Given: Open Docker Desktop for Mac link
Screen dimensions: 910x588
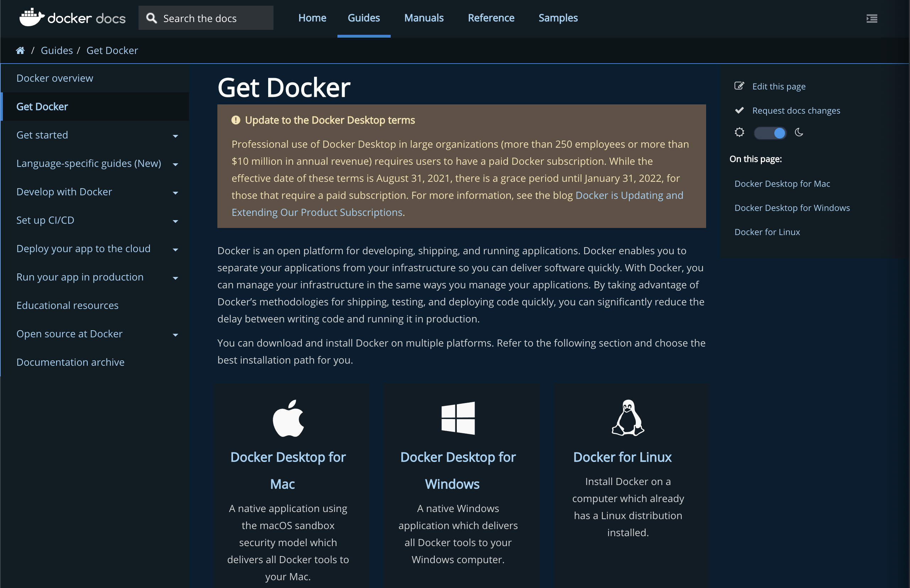Looking at the screenshot, I should coord(288,457).
